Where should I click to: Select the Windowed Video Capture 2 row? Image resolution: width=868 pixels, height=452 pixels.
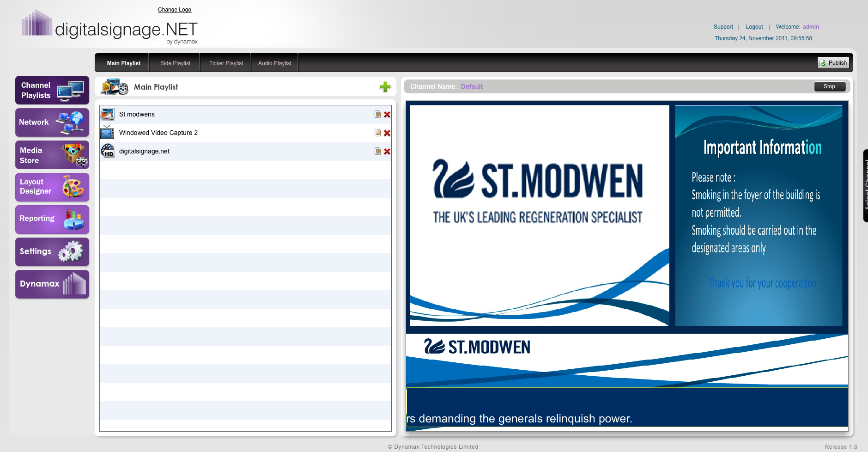click(x=245, y=133)
